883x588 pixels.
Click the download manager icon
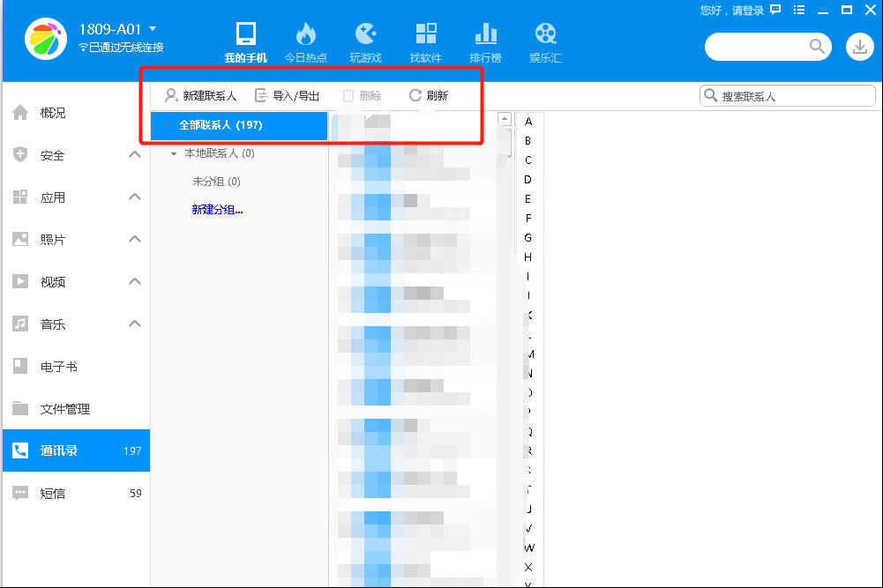click(x=859, y=47)
